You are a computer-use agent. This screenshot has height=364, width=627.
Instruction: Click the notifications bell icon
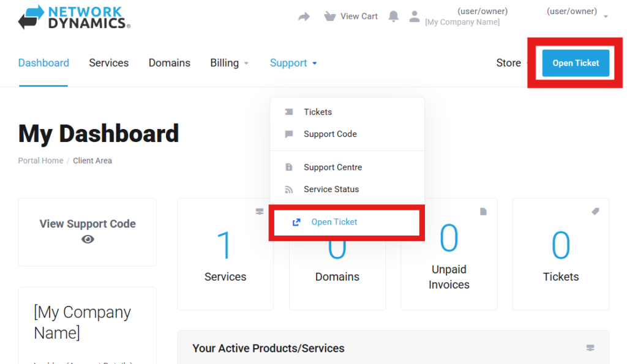(x=394, y=17)
